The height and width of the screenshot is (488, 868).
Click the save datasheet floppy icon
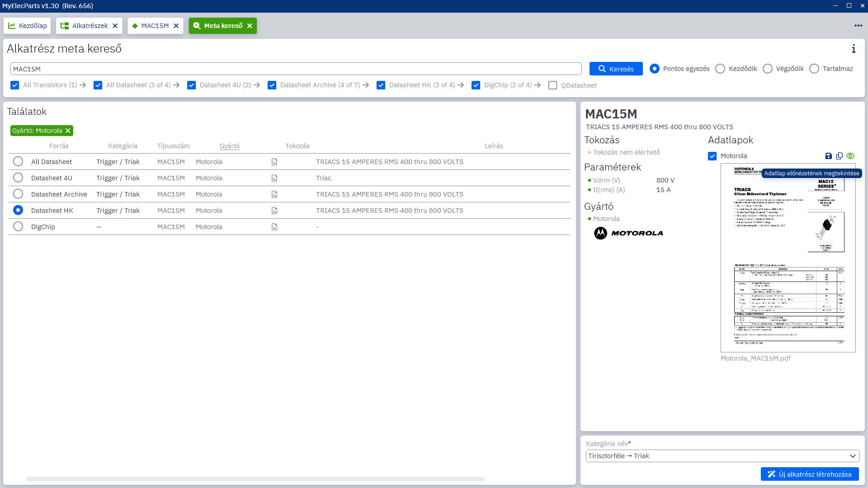[x=828, y=156]
